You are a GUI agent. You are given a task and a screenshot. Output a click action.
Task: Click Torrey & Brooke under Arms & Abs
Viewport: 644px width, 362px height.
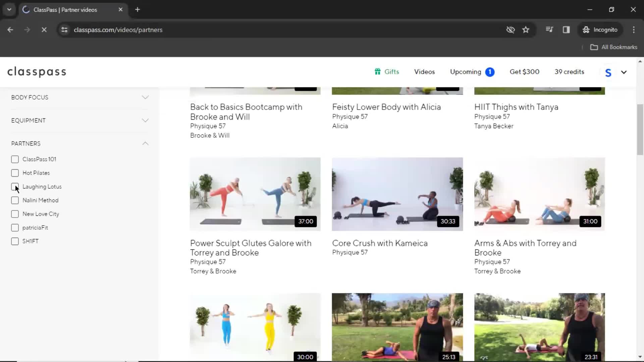tap(497, 271)
